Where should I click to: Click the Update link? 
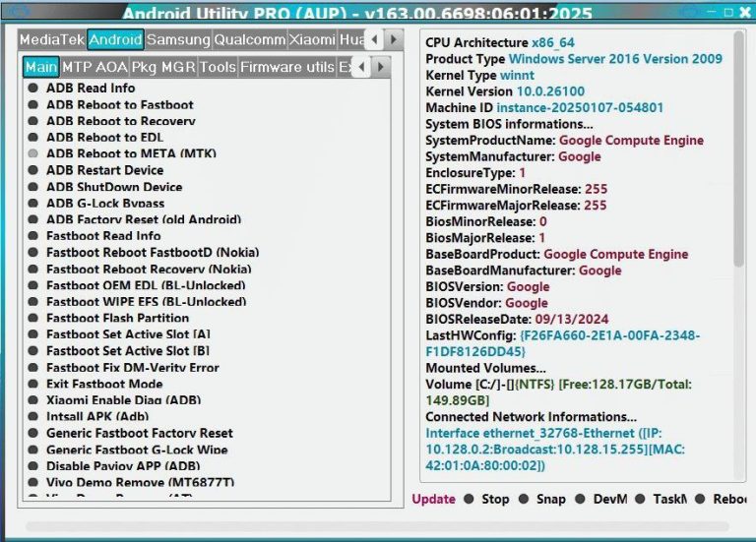click(433, 499)
